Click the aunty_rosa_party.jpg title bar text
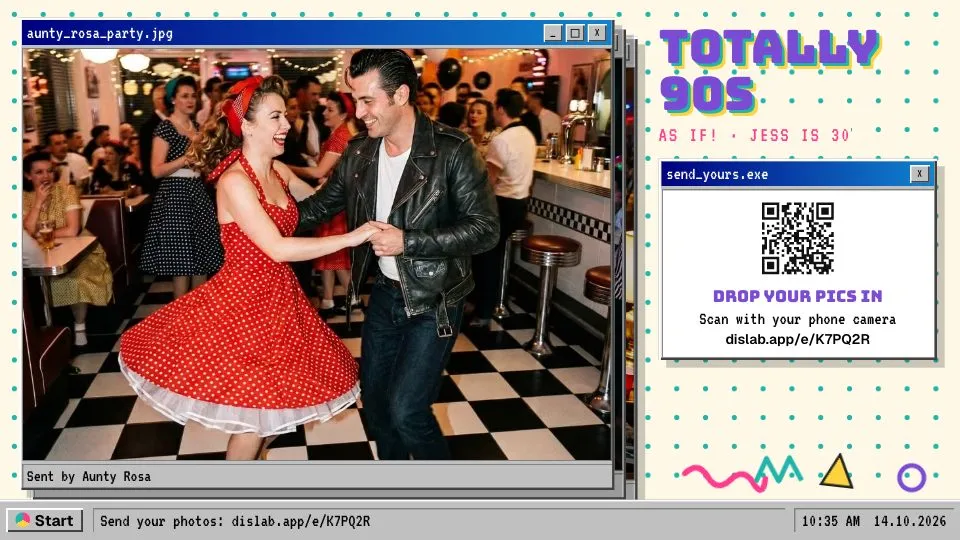960x540 pixels. click(x=100, y=34)
